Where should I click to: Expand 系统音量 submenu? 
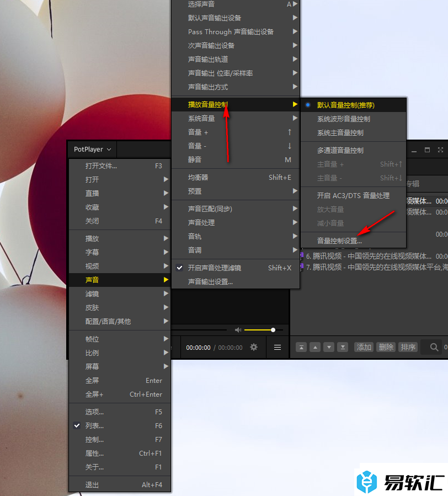pos(236,118)
